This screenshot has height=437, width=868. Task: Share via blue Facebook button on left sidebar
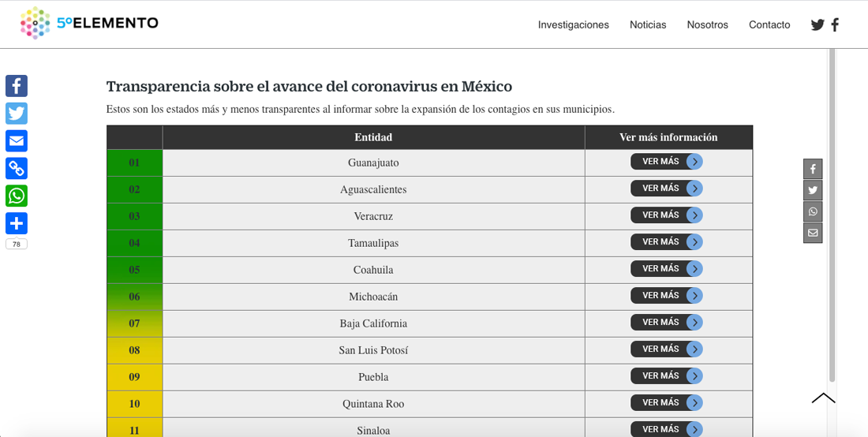coord(17,86)
